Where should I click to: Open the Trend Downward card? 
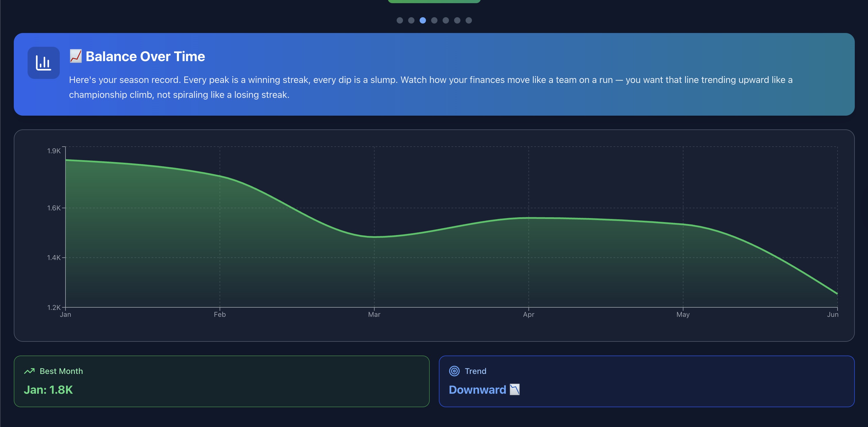pos(646,381)
